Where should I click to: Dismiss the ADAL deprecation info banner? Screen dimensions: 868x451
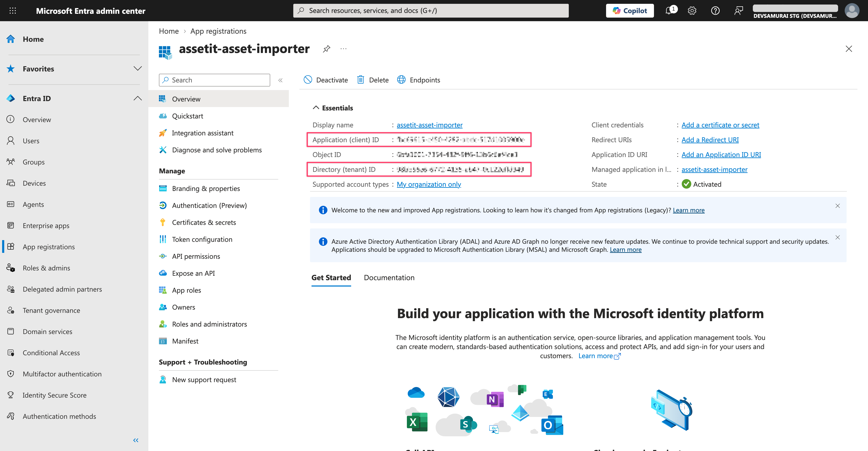838,237
